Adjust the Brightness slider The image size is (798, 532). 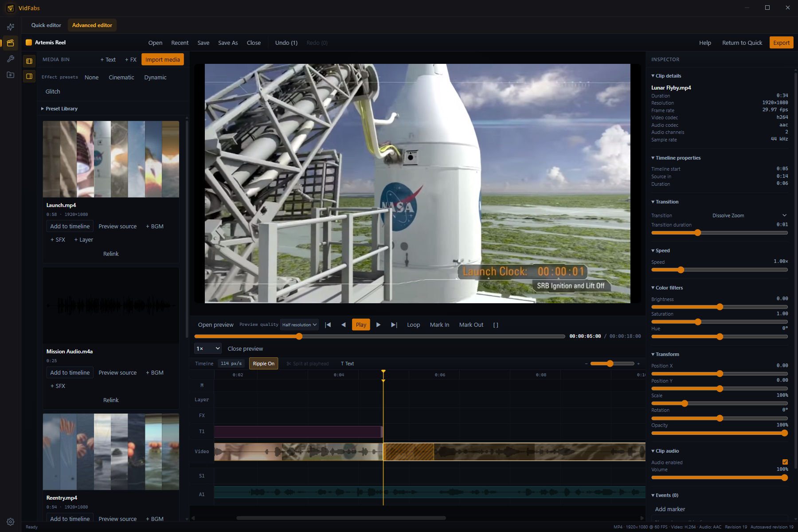720,307
